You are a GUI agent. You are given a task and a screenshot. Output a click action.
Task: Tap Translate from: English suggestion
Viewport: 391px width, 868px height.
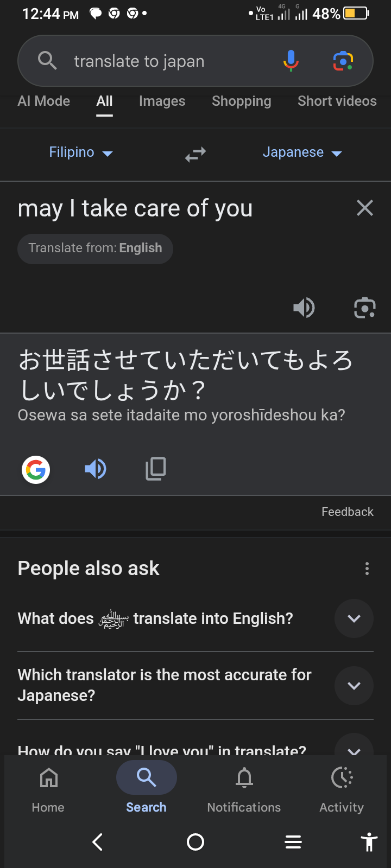coord(95,248)
